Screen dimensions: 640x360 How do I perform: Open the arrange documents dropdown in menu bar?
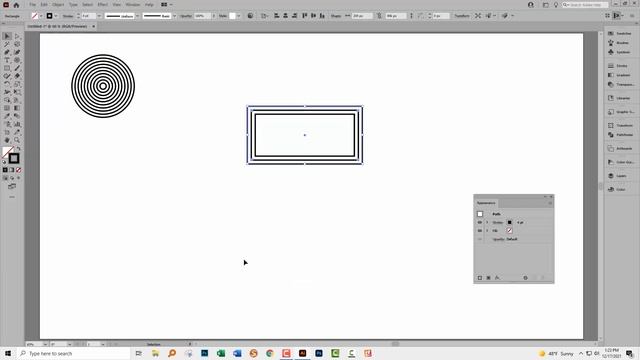(166, 5)
